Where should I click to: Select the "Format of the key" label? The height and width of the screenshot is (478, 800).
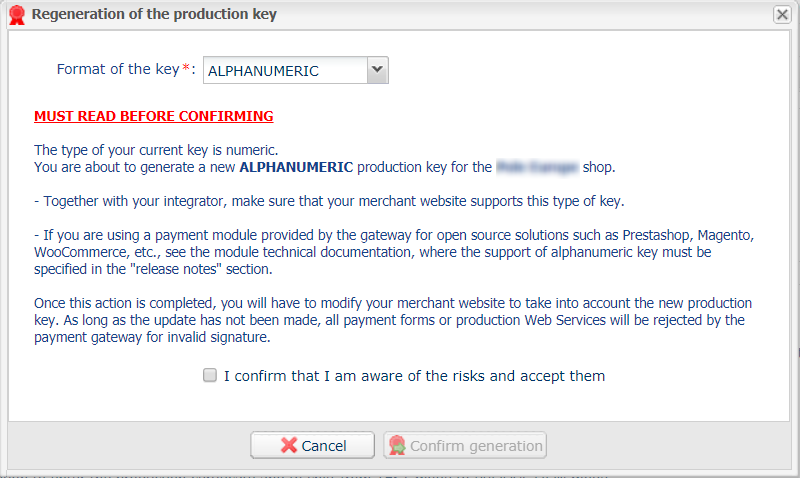[118, 69]
